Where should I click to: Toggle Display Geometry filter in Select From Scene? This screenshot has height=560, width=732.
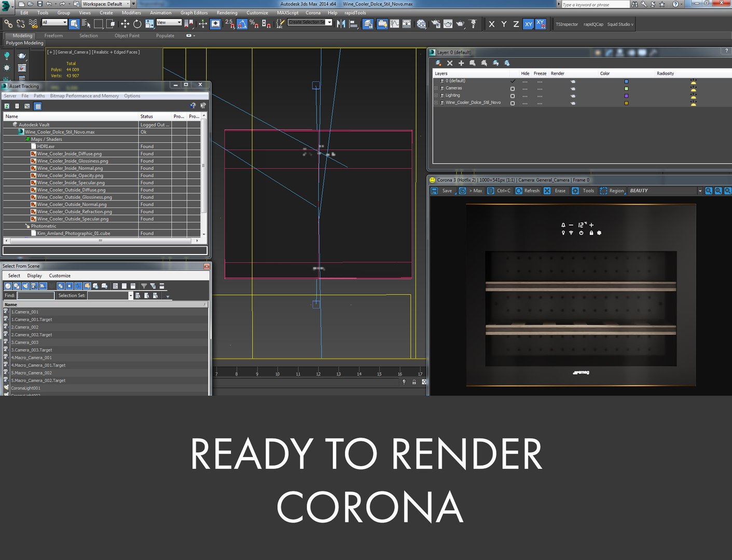point(8,286)
